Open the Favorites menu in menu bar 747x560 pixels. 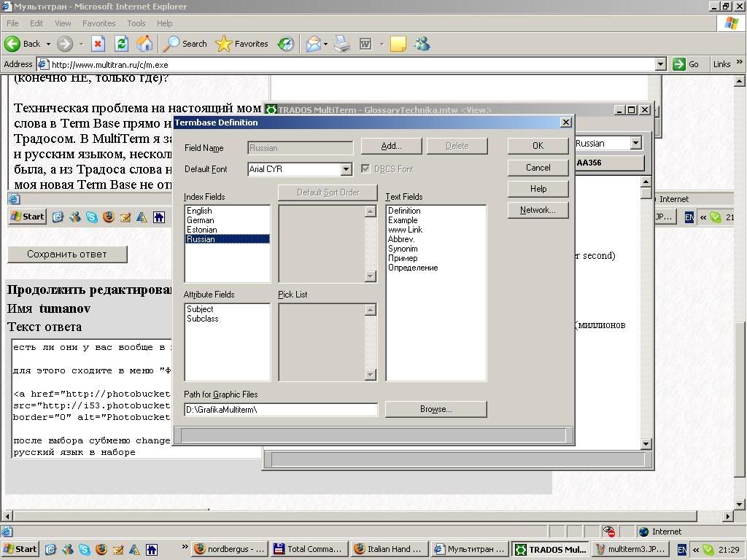coord(98,23)
